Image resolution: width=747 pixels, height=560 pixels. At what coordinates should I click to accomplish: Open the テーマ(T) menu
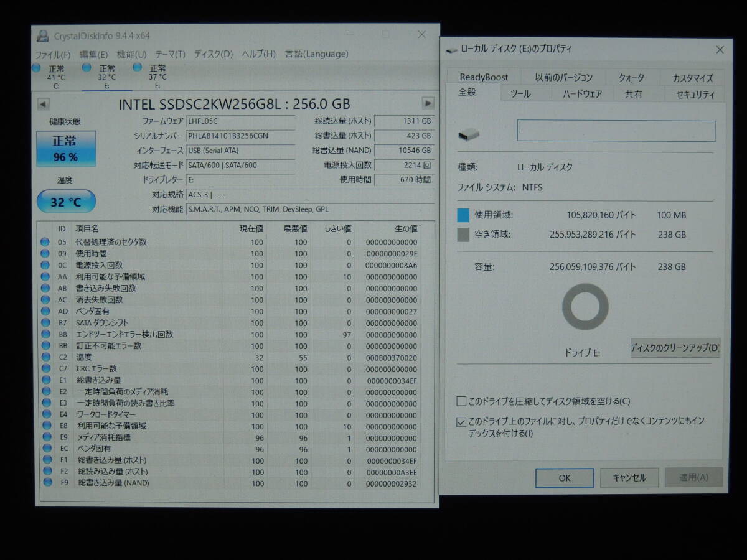tap(170, 54)
